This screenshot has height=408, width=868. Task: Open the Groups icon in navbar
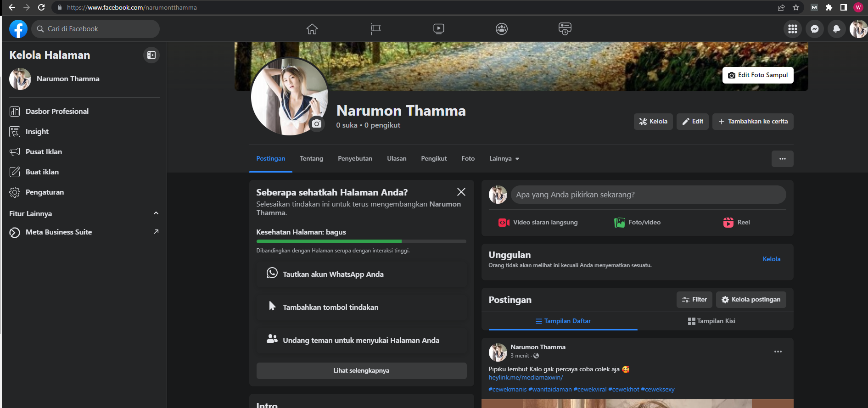501,29
